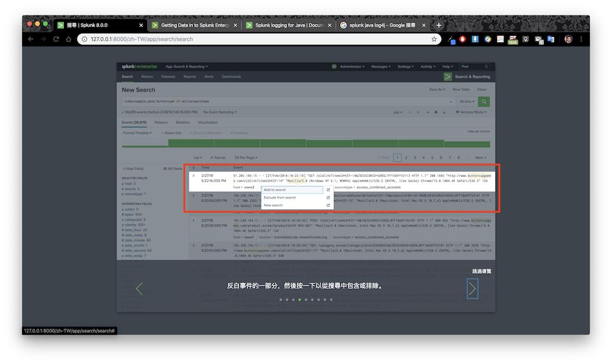Click the browser address bar
The image size is (612, 364).
(x=259, y=39)
